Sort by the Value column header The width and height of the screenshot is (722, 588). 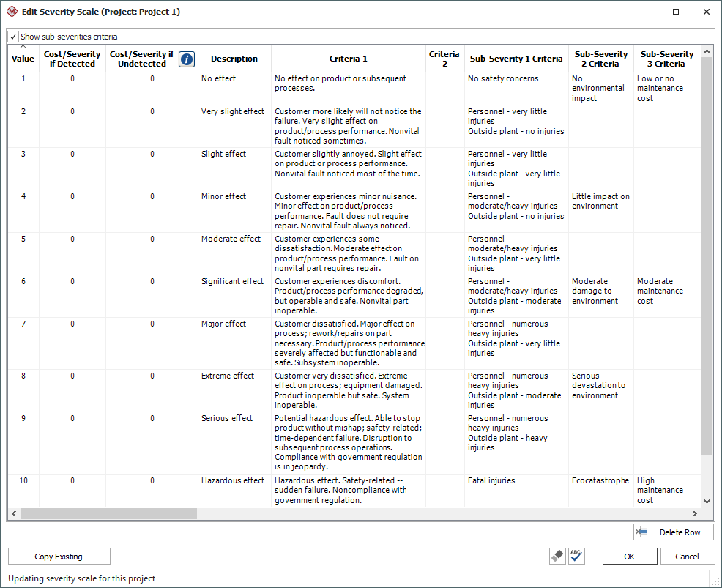(x=23, y=59)
